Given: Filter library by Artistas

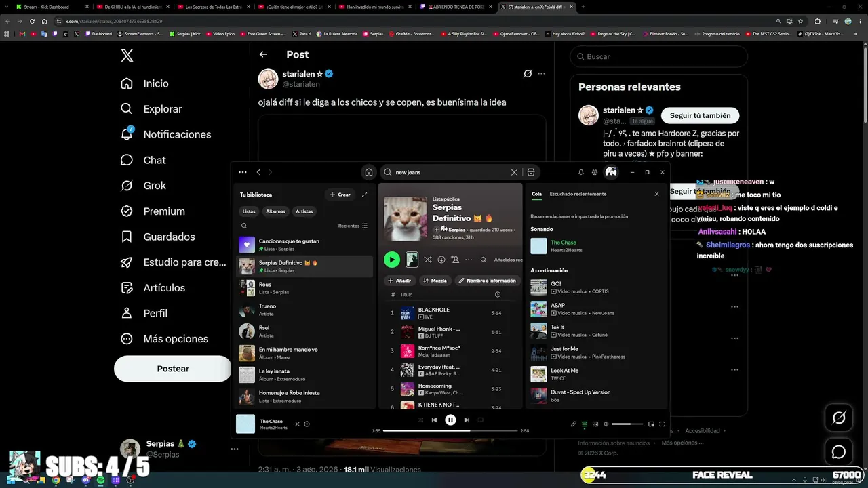Looking at the screenshot, I should [x=304, y=211].
